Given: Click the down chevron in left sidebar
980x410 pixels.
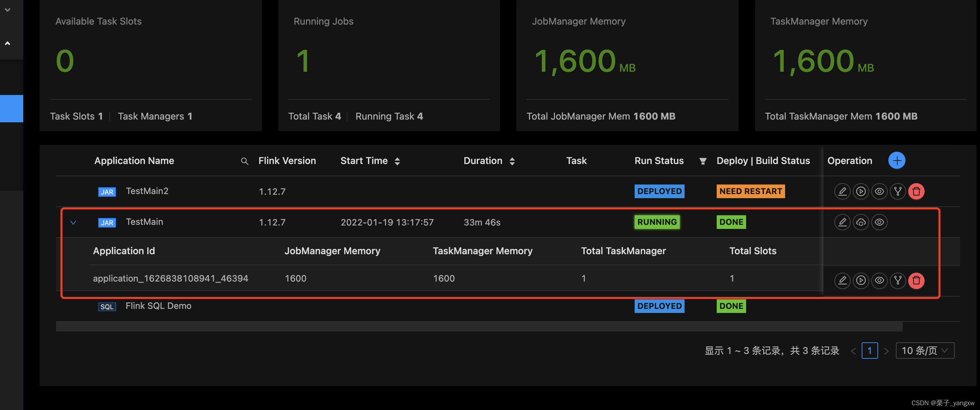Looking at the screenshot, I should pos(8,10).
